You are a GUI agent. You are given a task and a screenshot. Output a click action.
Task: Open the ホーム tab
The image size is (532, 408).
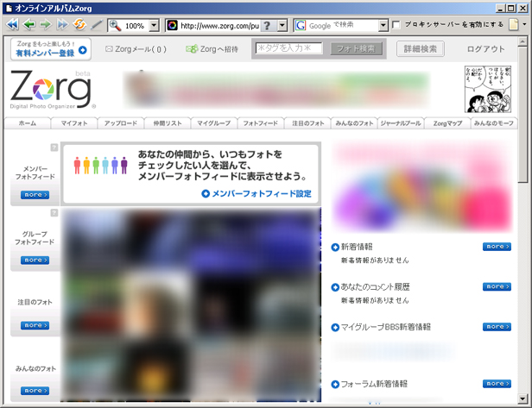point(28,123)
